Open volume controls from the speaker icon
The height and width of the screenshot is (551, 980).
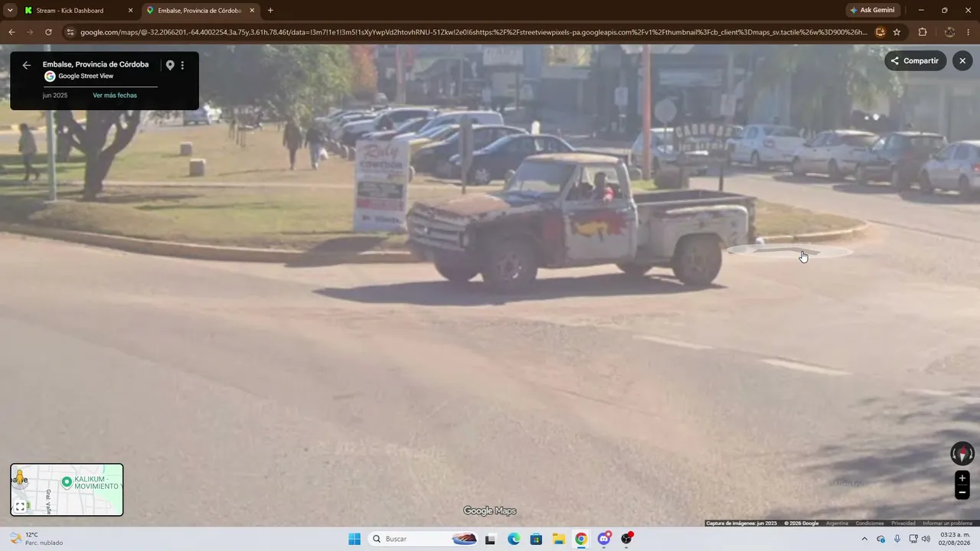click(926, 539)
